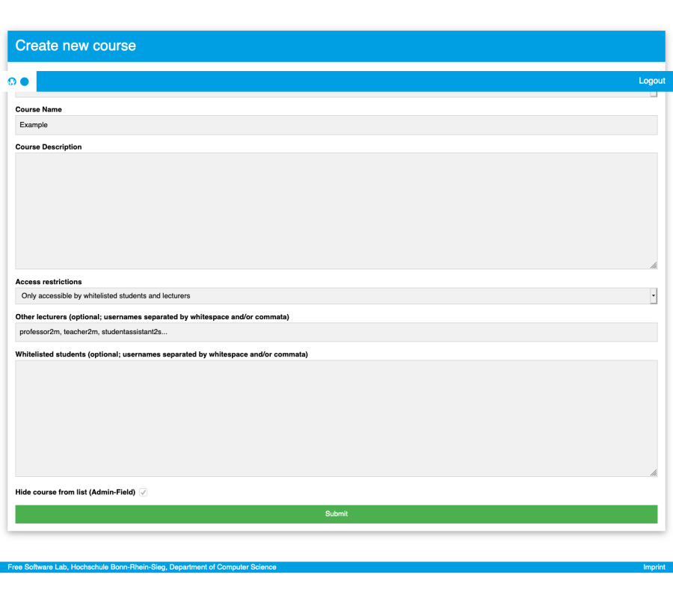Click the 'Course Description' label
Image resolution: width=673 pixels, height=616 pixels.
pos(49,147)
